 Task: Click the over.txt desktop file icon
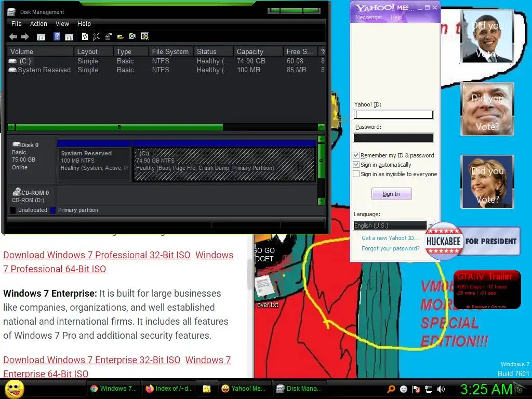[268, 290]
